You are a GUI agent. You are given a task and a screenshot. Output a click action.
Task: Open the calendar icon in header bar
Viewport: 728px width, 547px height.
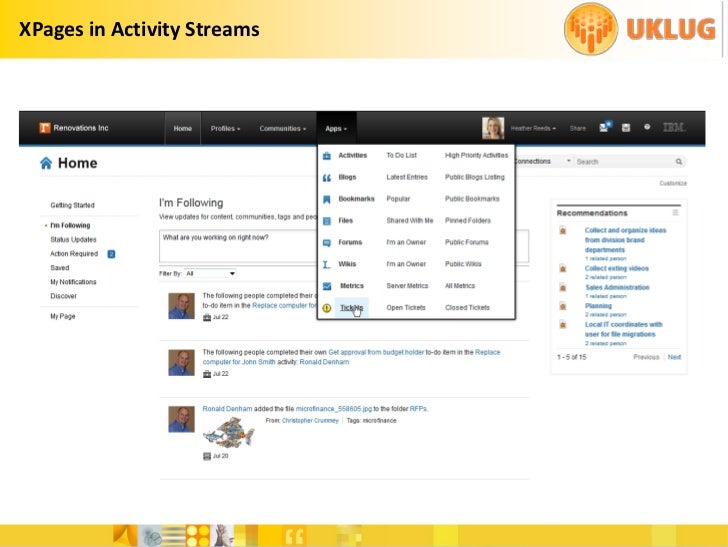pos(626,128)
